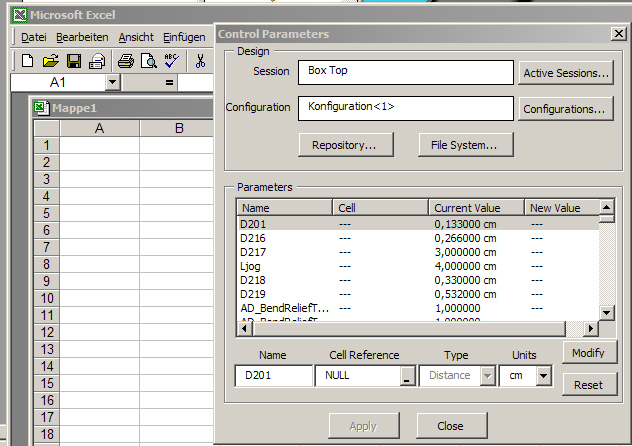Viewport: 632px width, 446px height.
Task: Click the Name field containing D201
Action: (x=274, y=375)
